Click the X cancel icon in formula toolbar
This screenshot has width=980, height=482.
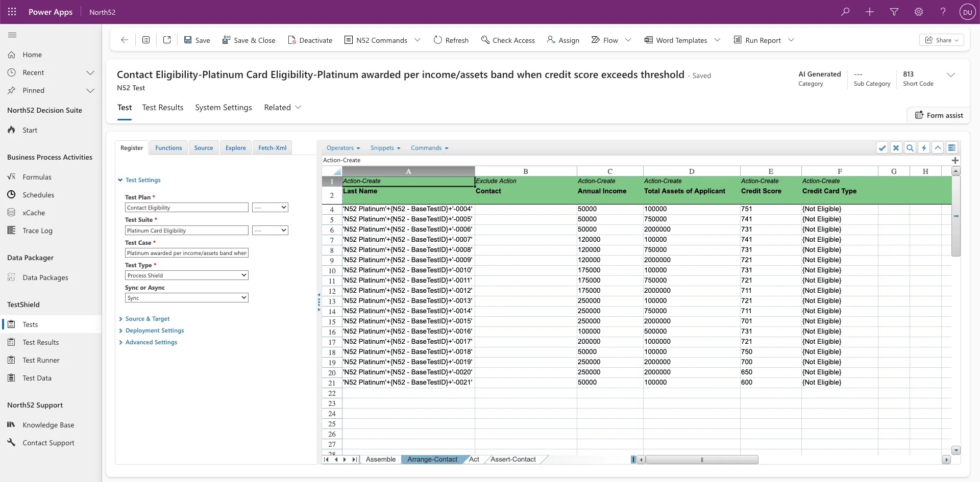point(896,148)
